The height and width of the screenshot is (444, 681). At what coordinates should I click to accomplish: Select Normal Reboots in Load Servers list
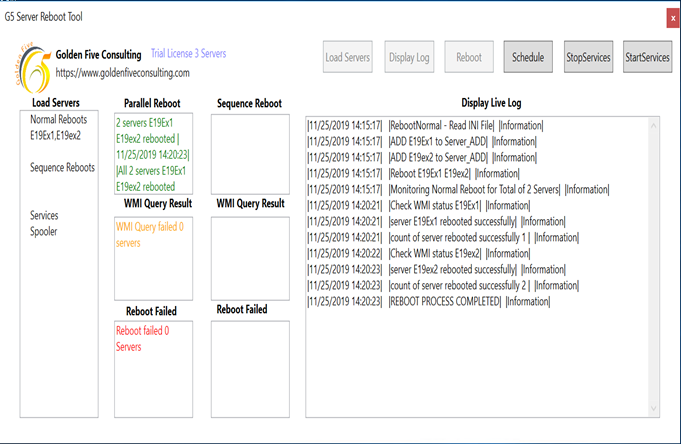coord(59,120)
